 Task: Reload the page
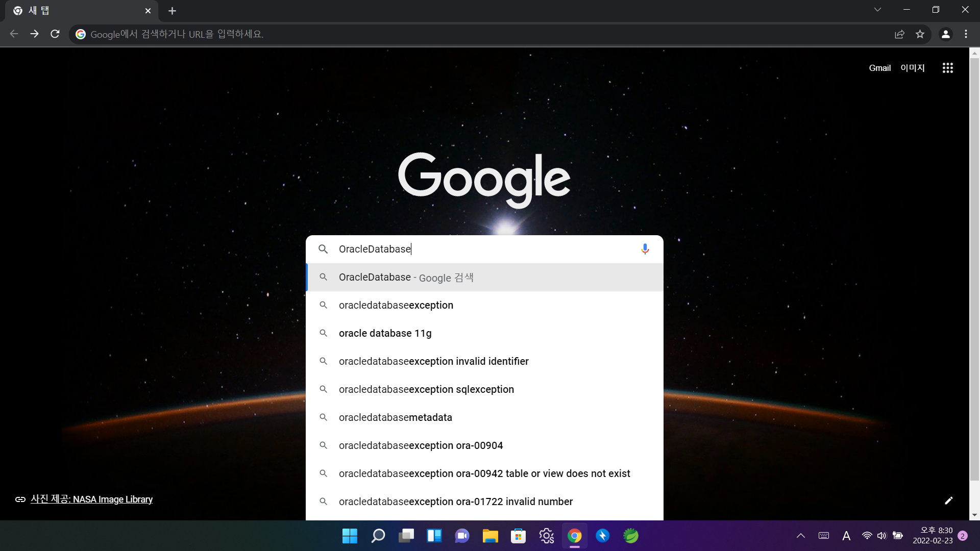click(55, 34)
